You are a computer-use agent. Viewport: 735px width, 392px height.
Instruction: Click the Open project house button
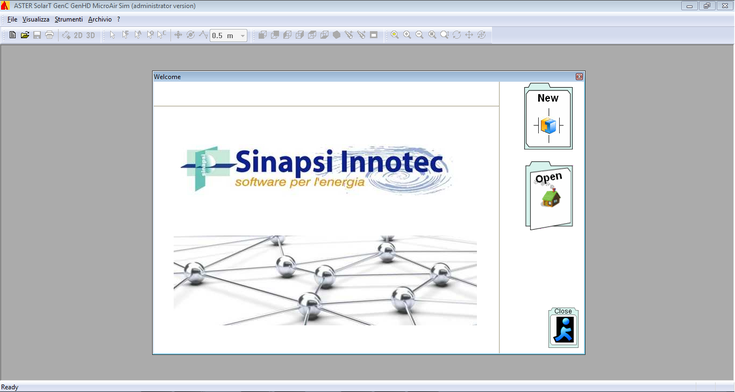point(549,196)
